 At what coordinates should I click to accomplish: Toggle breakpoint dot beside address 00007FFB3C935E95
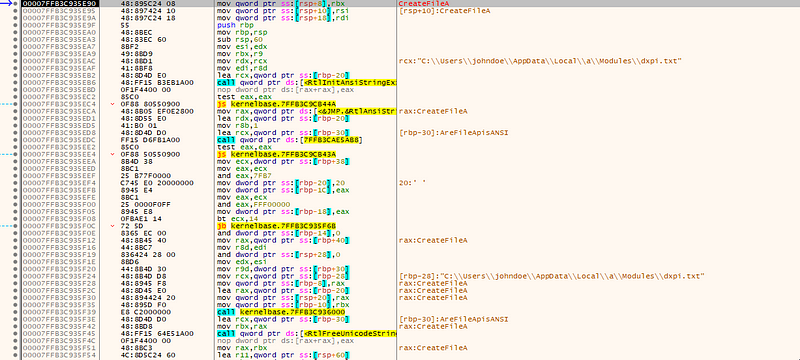(15, 11)
